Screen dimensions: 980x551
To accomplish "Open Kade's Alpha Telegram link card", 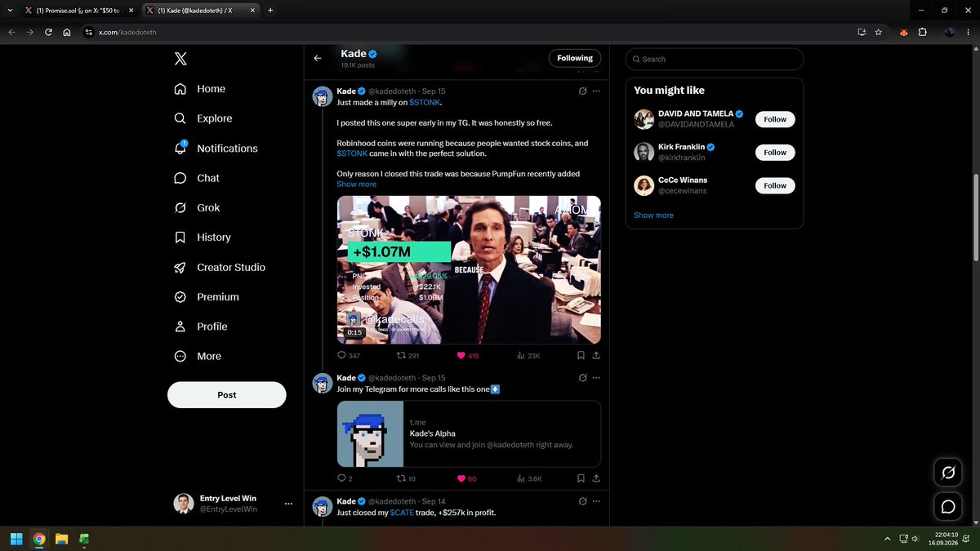I will (469, 433).
